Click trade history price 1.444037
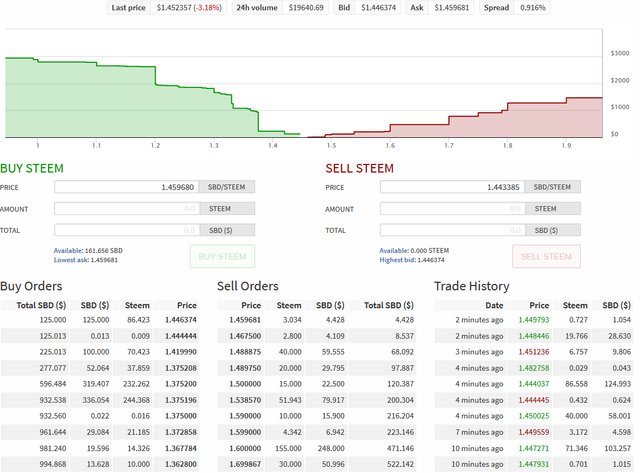The image size is (640, 473). pyautogui.click(x=533, y=384)
